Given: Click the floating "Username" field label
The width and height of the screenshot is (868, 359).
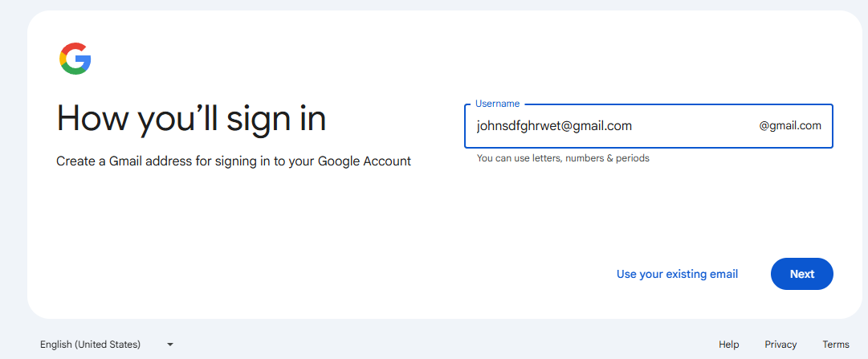Looking at the screenshot, I should point(497,104).
